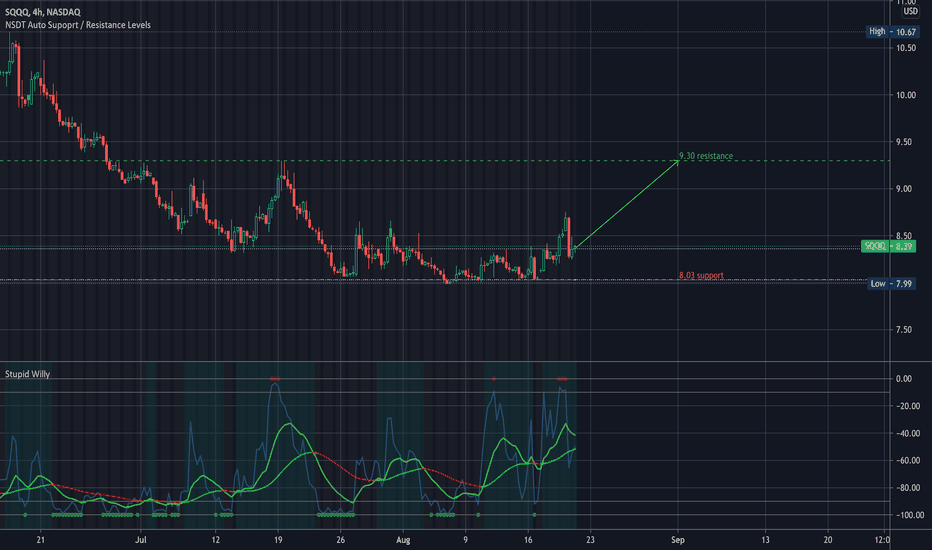This screenshot has height=550, width=932.
Task: Click the 10.00 price axis value
Action: (905, 95)
